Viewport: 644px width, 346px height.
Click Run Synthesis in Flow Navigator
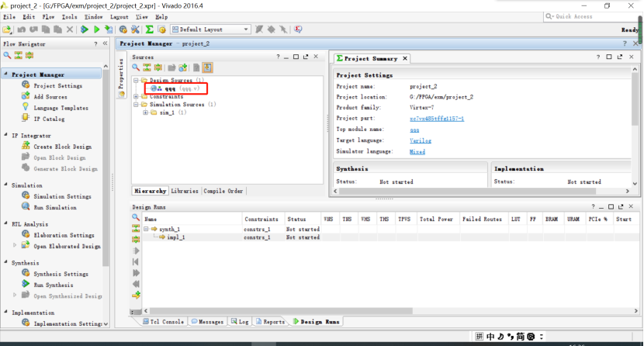click(x=54, y=285)
